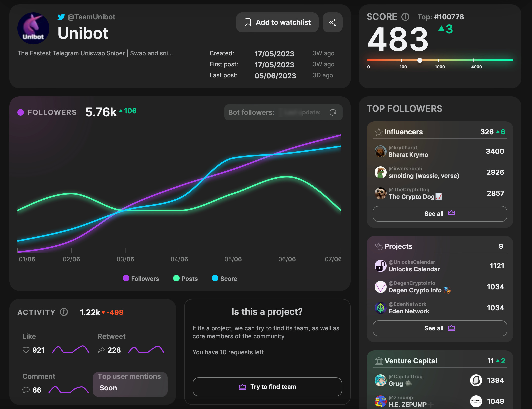532x409 pixels.
Task: Click the activity value 1.22k
Action: point(90,312)
